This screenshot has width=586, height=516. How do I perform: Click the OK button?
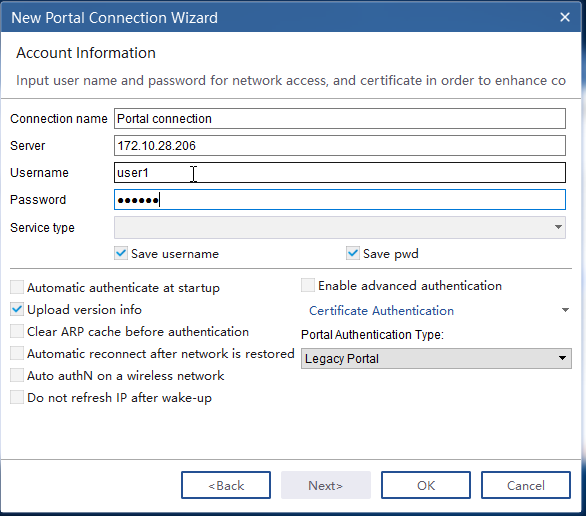click(x=426, y=485)
